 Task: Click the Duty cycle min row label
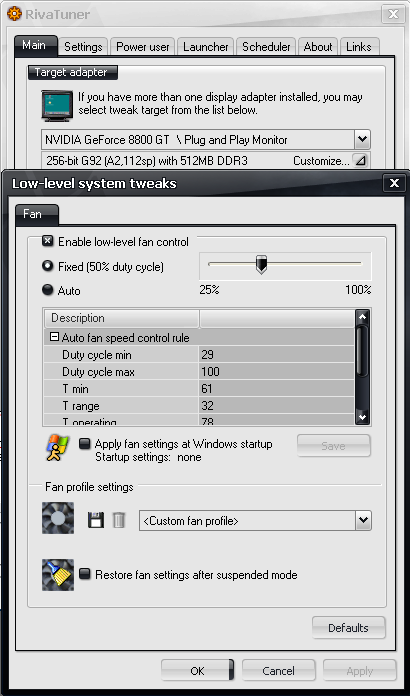pyautogui.click(x=97, y=355)
